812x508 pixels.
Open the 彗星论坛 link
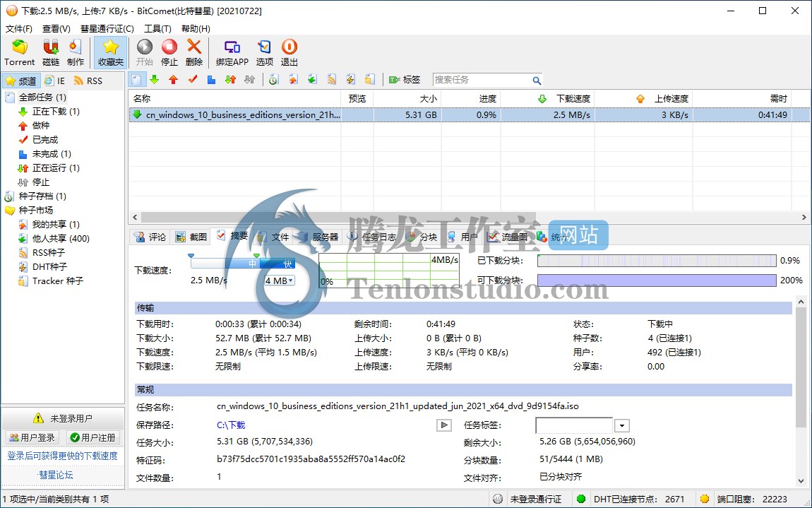56,475
